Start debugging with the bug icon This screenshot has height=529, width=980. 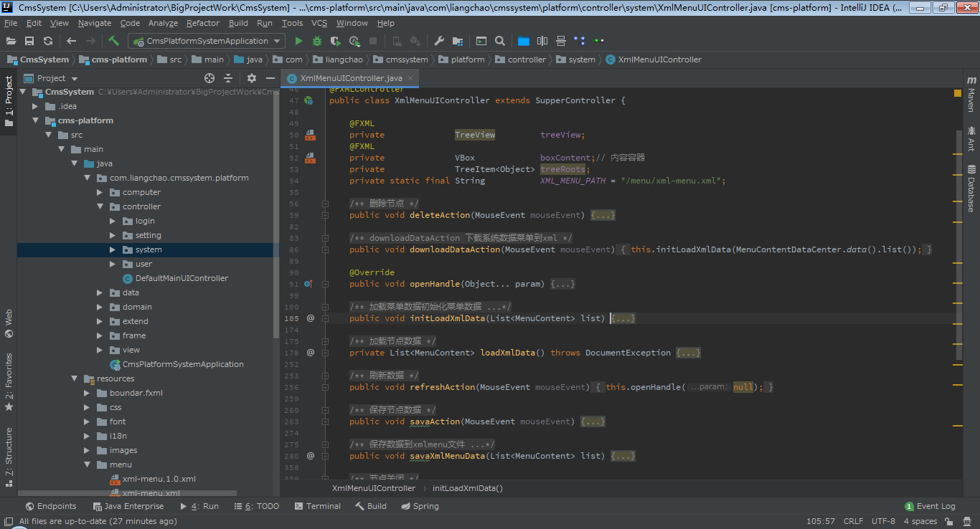(x=316, y=41)
